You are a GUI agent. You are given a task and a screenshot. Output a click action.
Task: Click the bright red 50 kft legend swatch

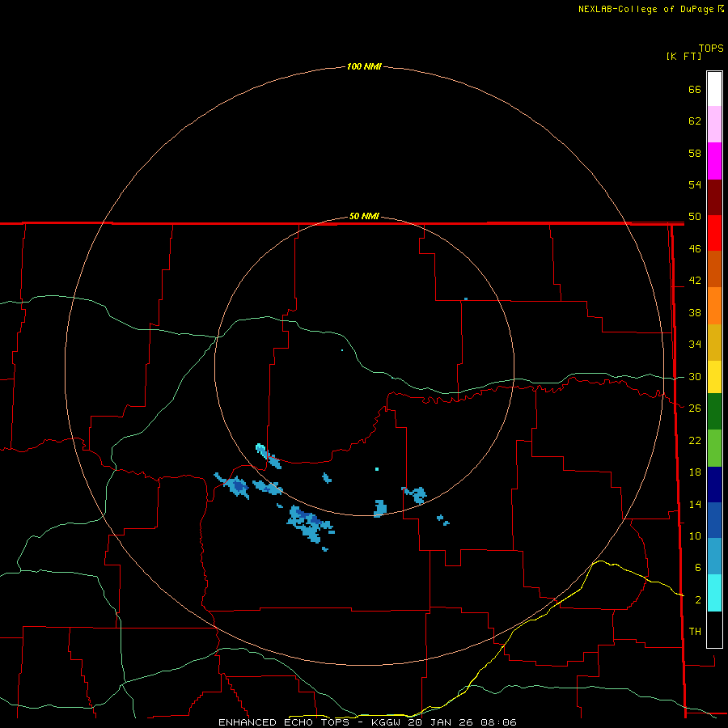tap(714, 233)
